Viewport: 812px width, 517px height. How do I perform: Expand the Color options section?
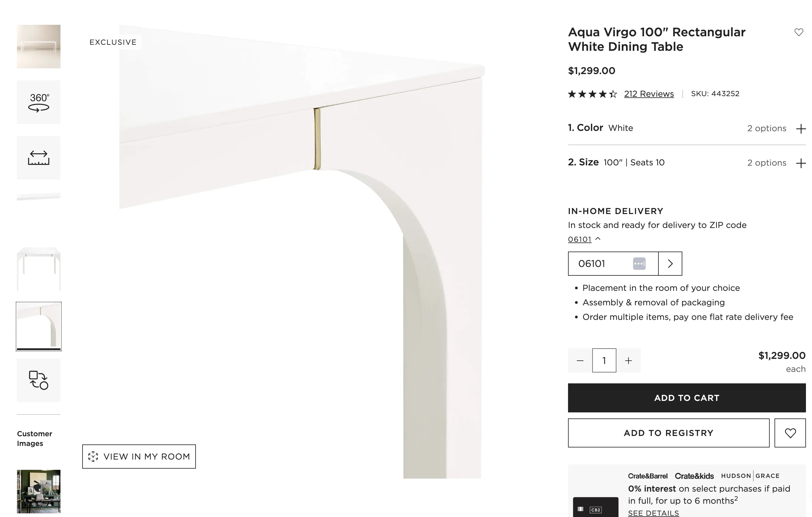[801, 129]
